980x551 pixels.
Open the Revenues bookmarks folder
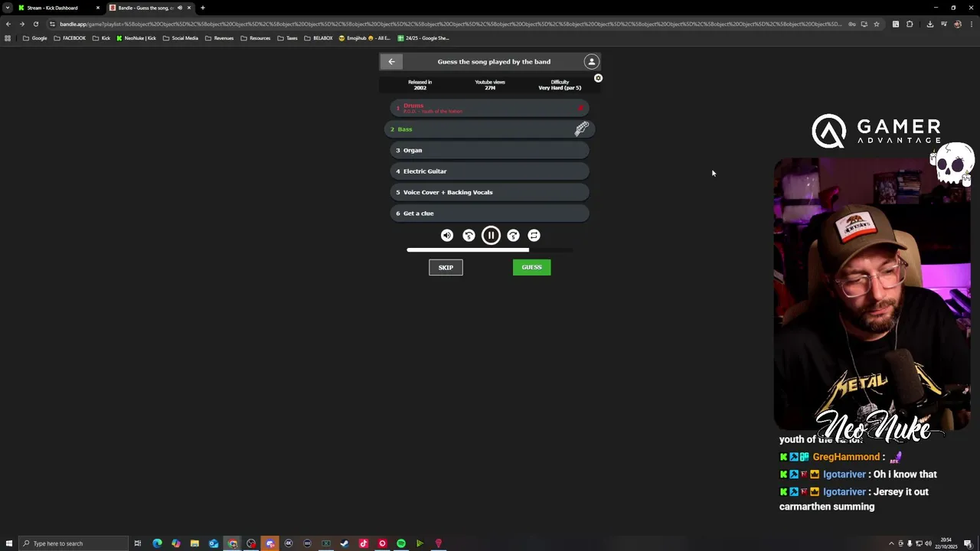219,38
